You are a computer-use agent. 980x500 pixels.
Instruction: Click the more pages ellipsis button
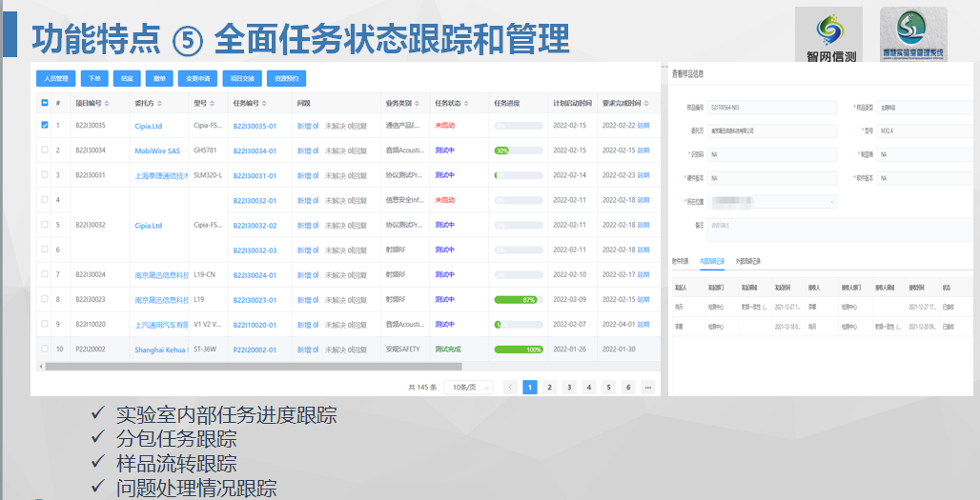(648, 387)
